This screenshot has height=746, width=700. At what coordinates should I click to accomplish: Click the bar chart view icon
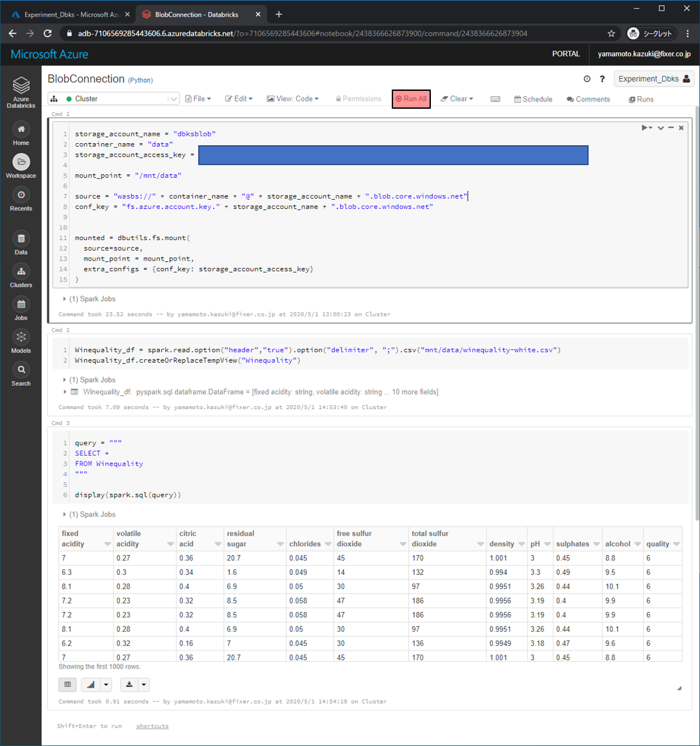click(x=91, y=684)
